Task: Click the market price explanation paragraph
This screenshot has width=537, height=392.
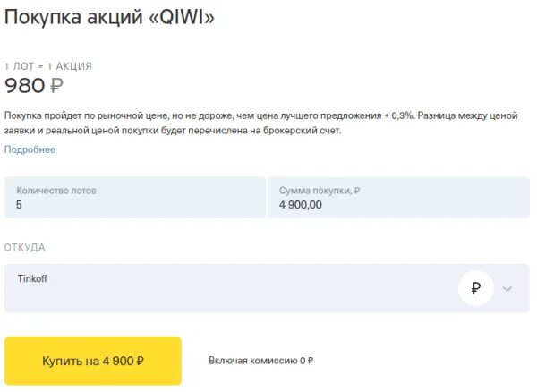Action: tap(260, 123)
